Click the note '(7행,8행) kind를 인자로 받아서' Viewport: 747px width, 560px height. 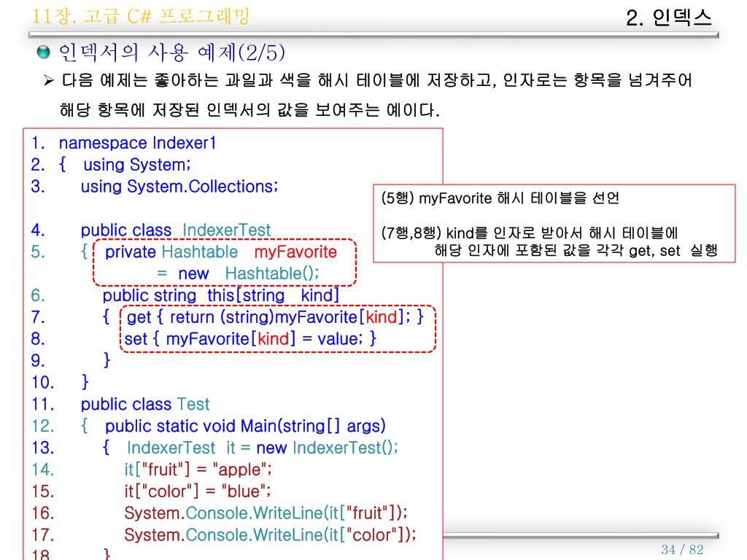tap(530, 233)
